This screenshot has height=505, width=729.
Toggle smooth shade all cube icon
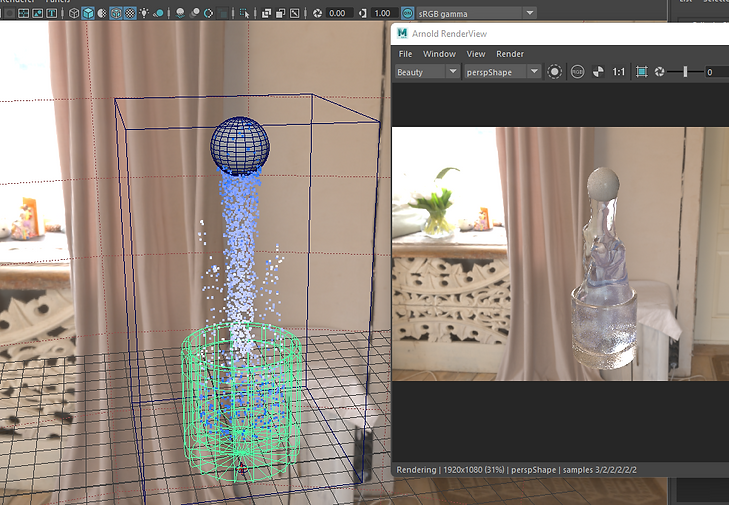point(88,13)
